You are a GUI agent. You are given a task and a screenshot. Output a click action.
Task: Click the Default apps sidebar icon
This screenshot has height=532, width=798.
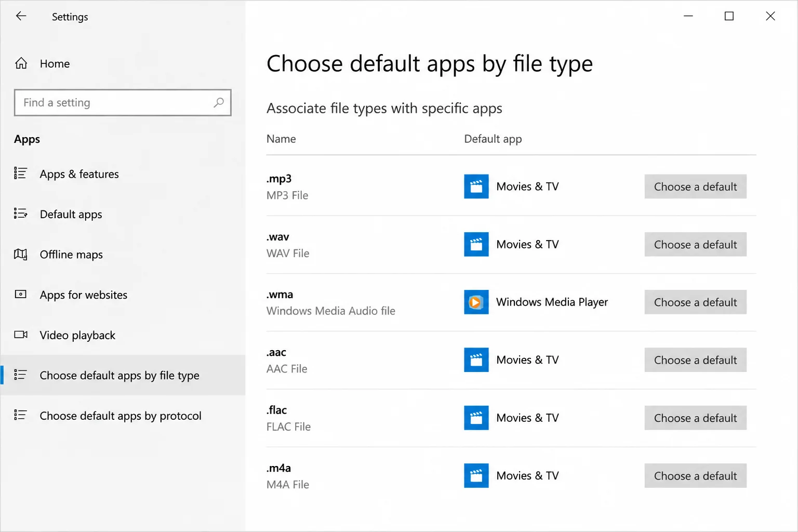(20, 214)
